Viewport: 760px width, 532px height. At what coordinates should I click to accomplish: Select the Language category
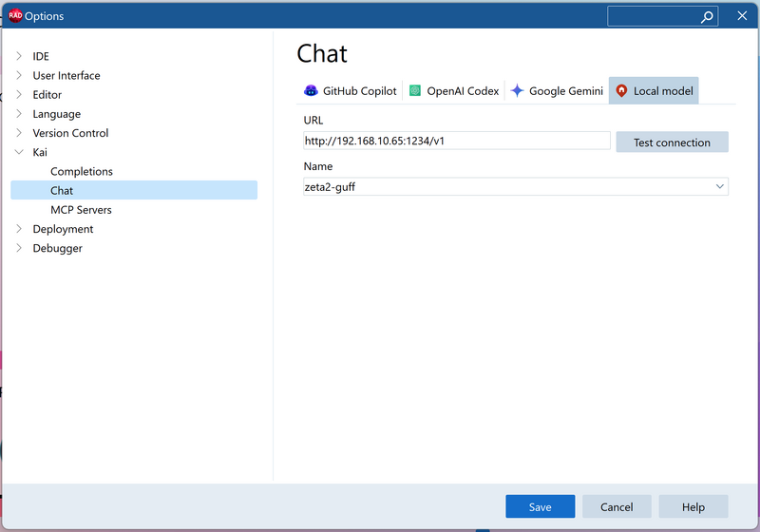point(57,114)
